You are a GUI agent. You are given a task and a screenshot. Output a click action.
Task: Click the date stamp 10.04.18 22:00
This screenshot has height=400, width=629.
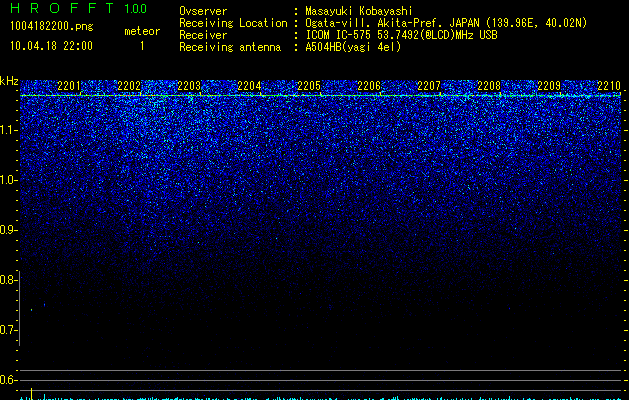tap(51, 46)
